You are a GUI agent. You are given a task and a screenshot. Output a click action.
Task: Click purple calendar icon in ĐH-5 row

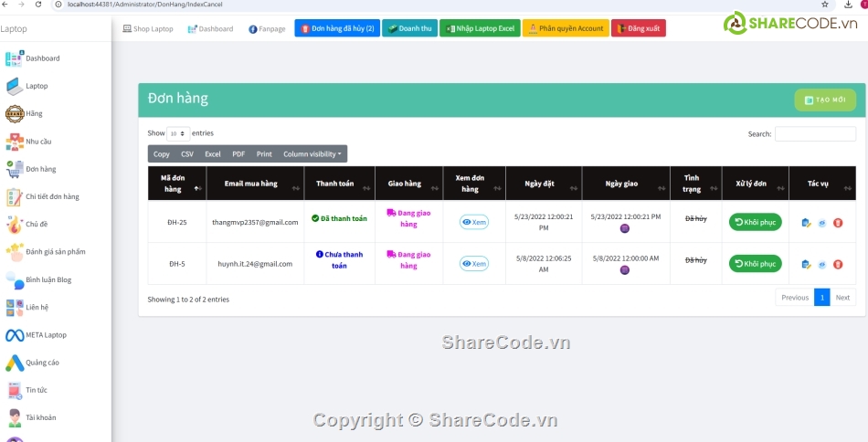(625, 270)
